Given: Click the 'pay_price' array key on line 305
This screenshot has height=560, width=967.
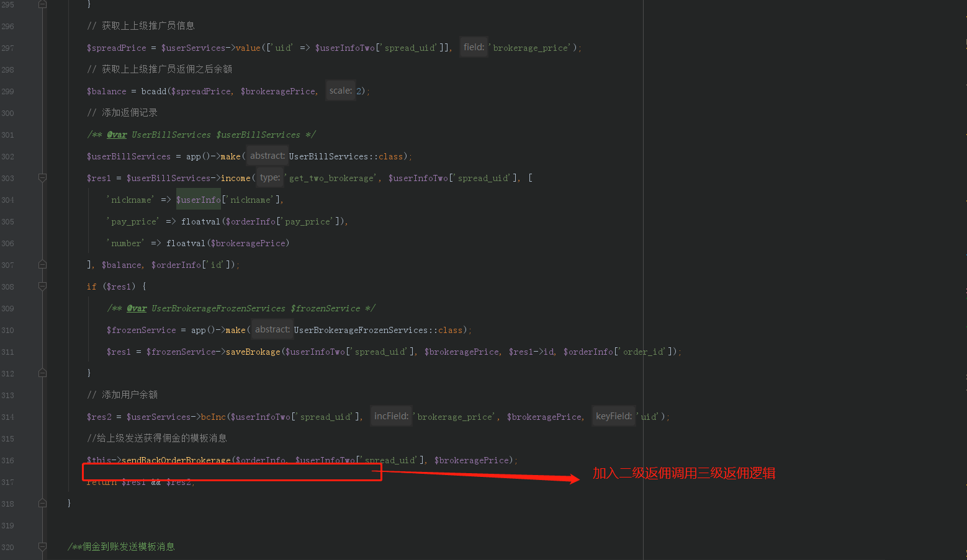Looking at the screenshot, I should coord(133,221).
